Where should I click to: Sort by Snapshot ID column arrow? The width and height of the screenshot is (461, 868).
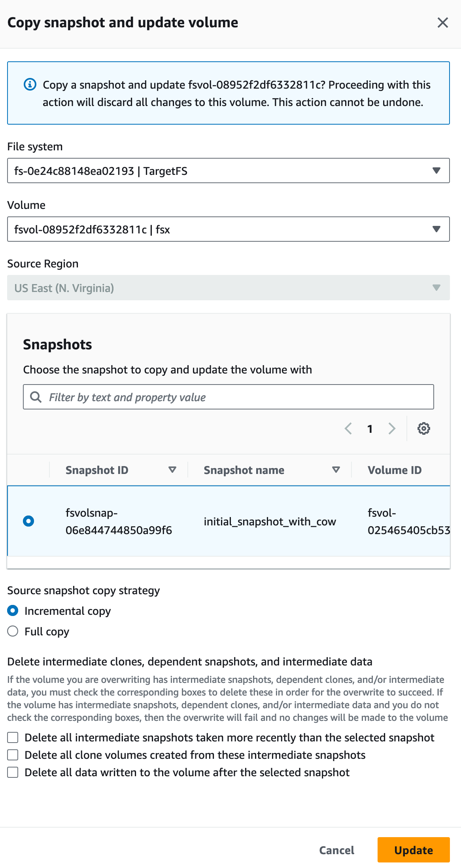pos(172,470)
